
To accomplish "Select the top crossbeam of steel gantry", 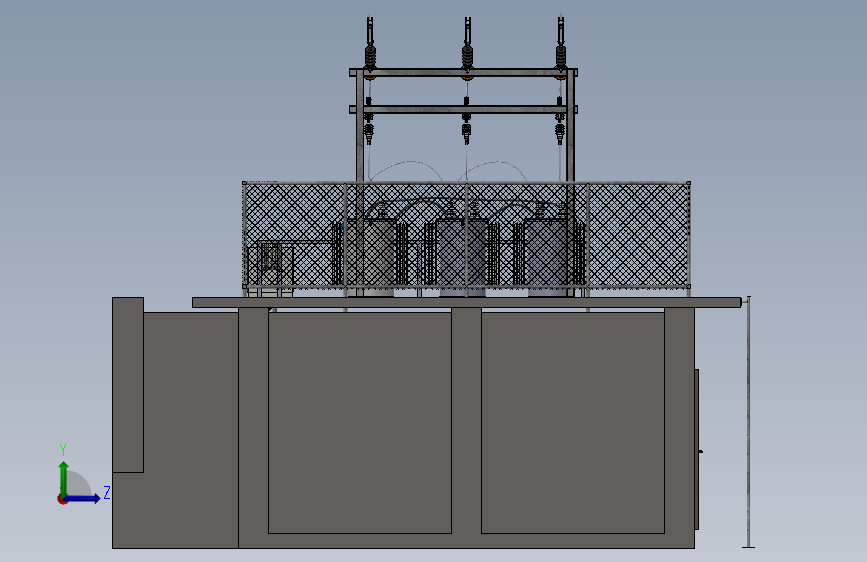I will 463,72.
